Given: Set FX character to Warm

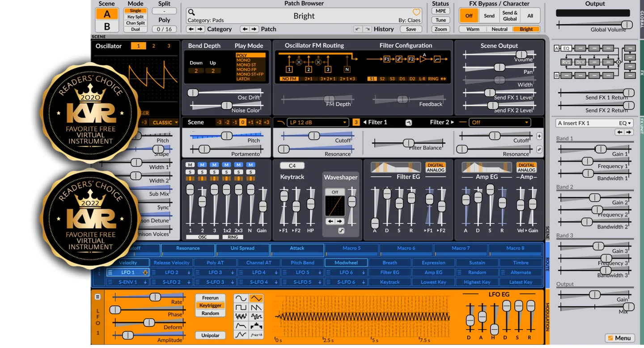Looking at the screenshot, I should (473, 29).
